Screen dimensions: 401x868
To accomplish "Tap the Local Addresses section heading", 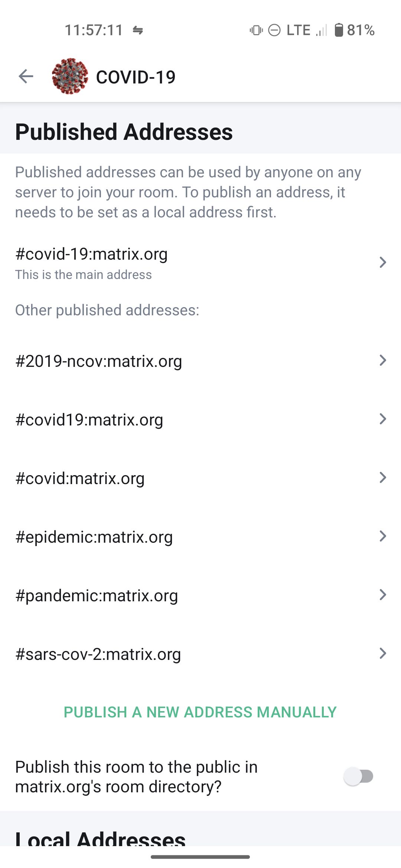I will coord(100,838).
